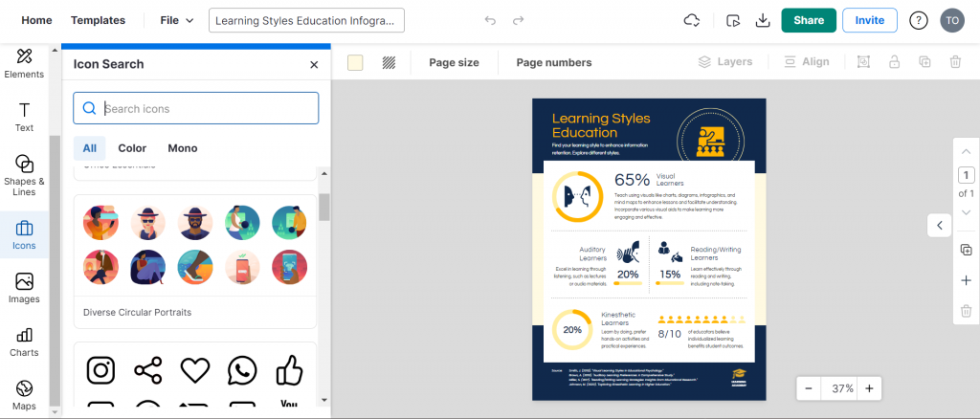Go to Home

click(x=37, y=20)
